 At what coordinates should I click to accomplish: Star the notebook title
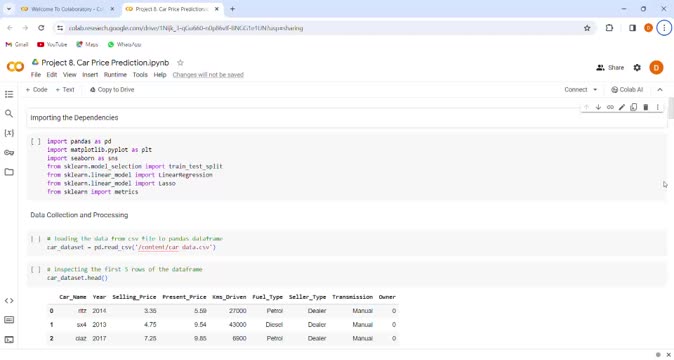click(181, 63)
